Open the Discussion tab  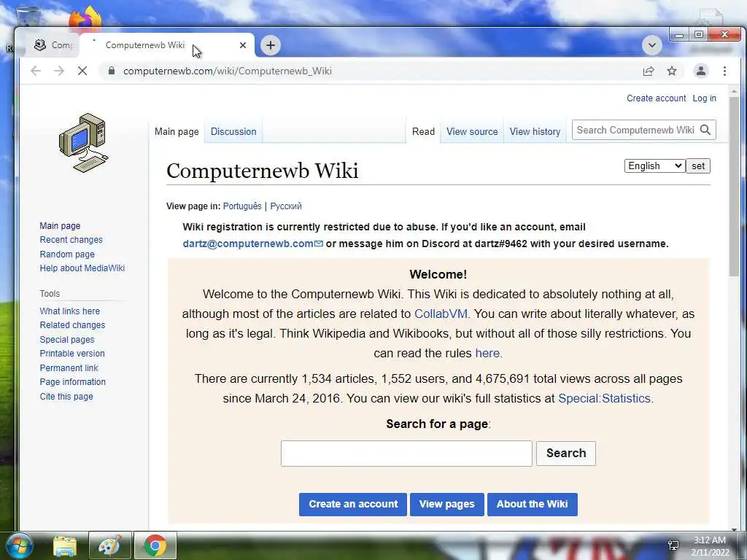click(x=233, y=131)
